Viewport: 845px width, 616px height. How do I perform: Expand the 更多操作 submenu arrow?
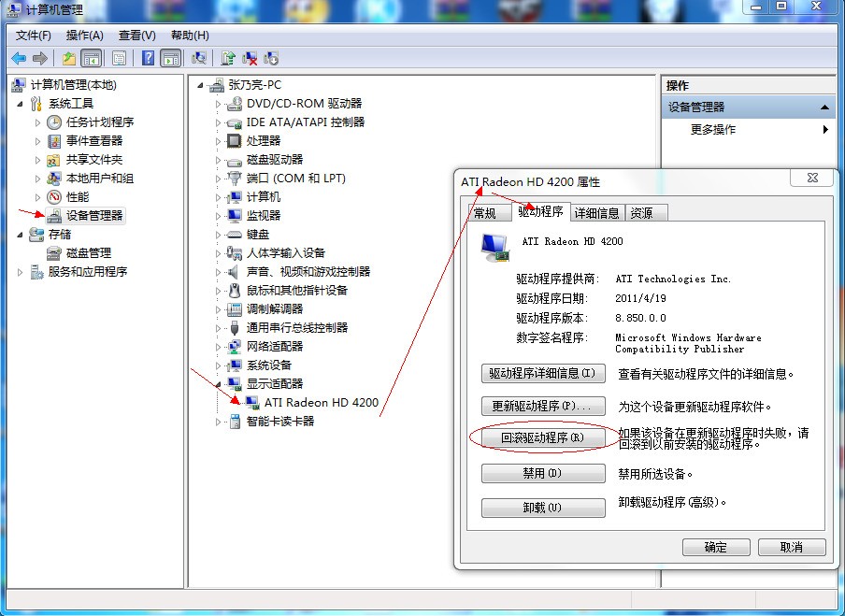pos(825,129)
